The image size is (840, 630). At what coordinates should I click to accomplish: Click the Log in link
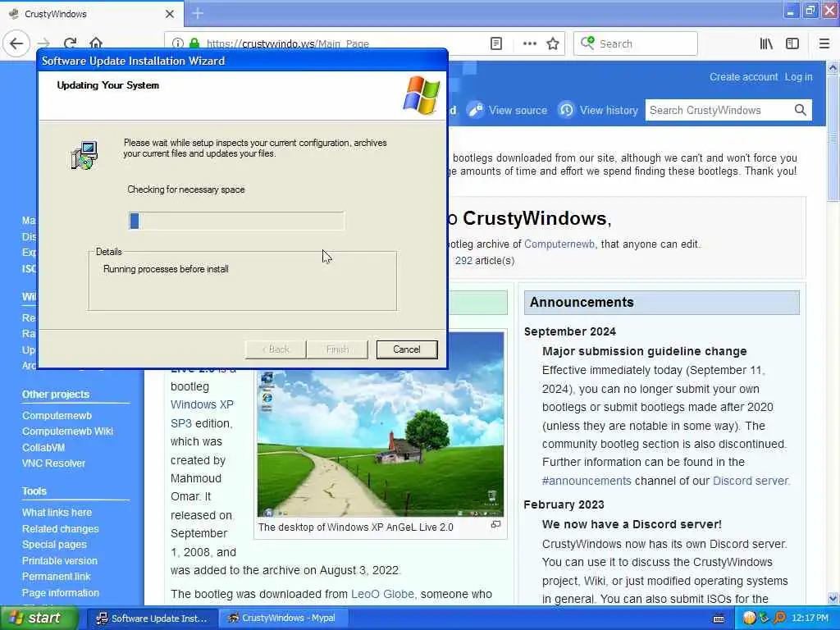click(799, 77)
